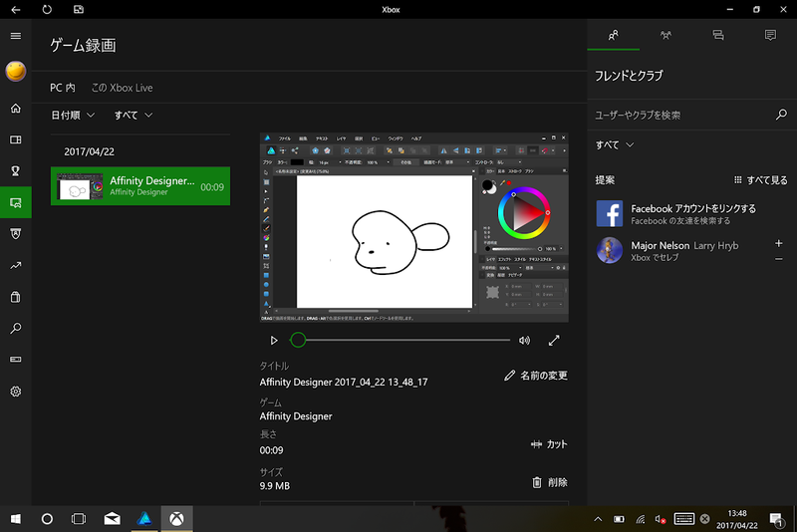
Task: Open the Achievements trophy icon
Action: point(16,171)
